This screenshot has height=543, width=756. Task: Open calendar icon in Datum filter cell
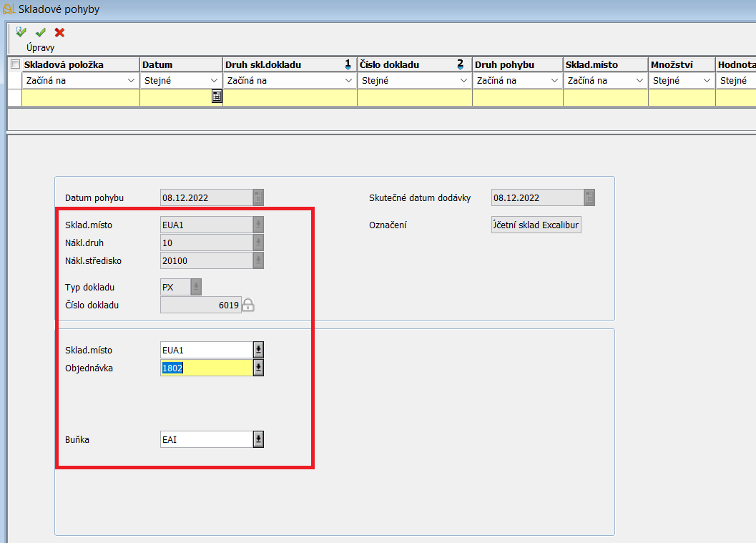[217, 97]
